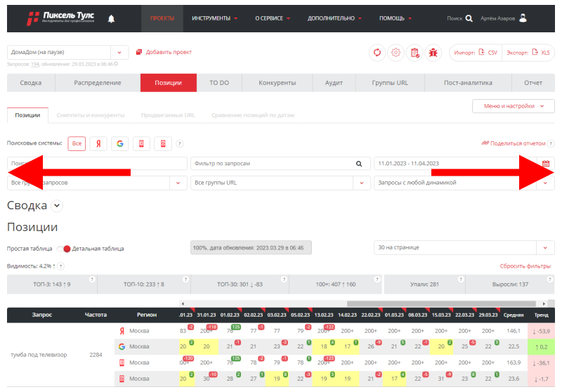
Task: Switch to Конкуренты tab
Action: [x=277, y=83]
